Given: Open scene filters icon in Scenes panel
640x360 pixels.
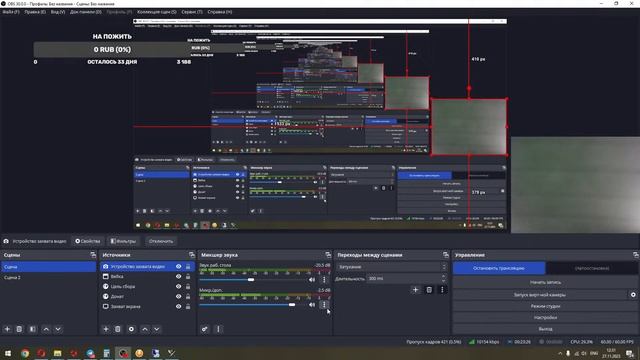Looking at the screenshot, I should (33, 329).
